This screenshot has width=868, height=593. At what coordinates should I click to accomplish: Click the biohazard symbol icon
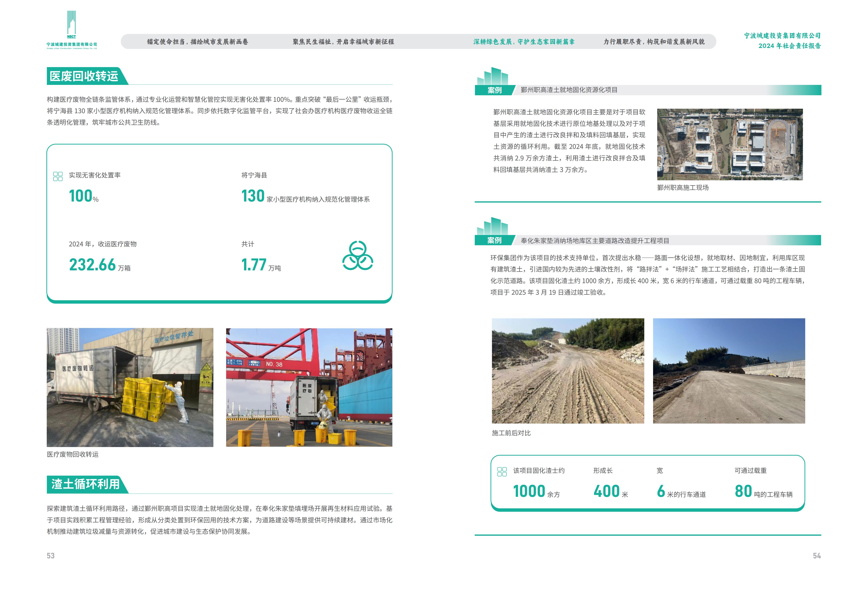[x=357, y=256]
